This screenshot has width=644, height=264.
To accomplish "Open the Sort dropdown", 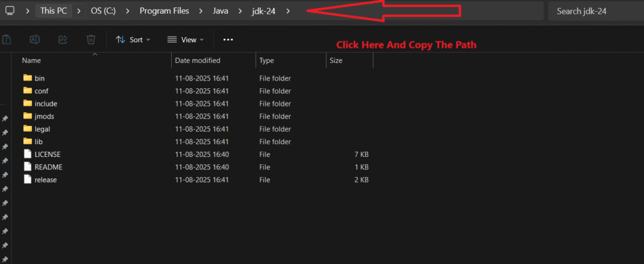I will click(x=133, y=40).
